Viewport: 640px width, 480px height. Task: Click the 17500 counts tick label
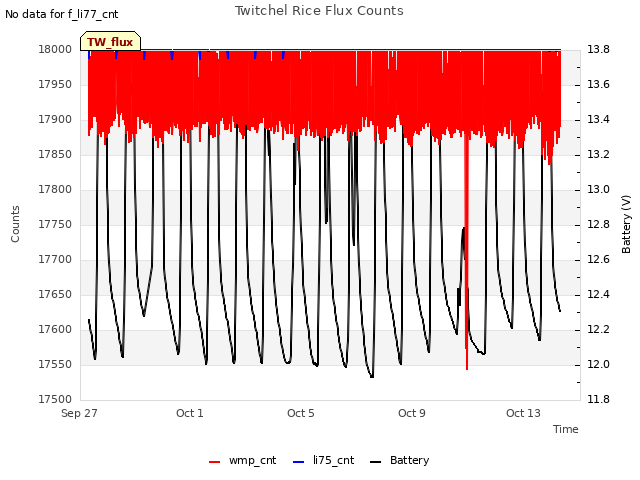[55, 399]
